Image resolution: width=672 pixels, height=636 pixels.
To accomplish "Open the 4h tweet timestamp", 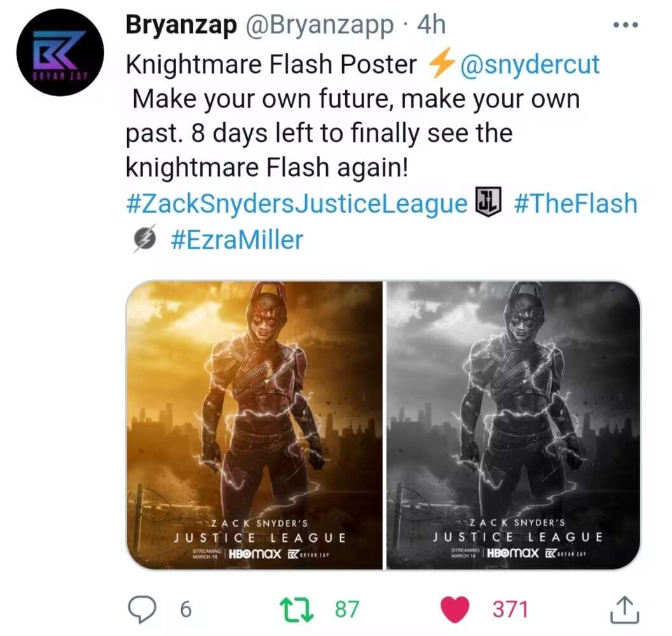I will (x=431, y=25).
